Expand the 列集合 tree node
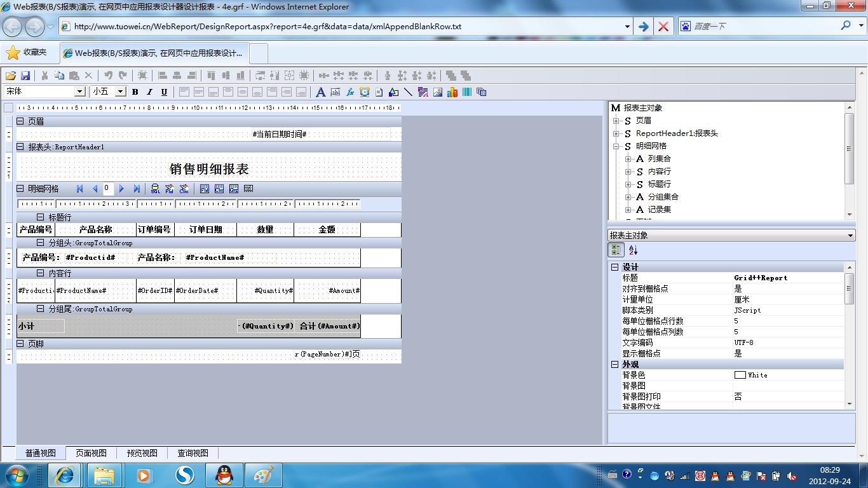The image size is (868, 488). (628, 159)
